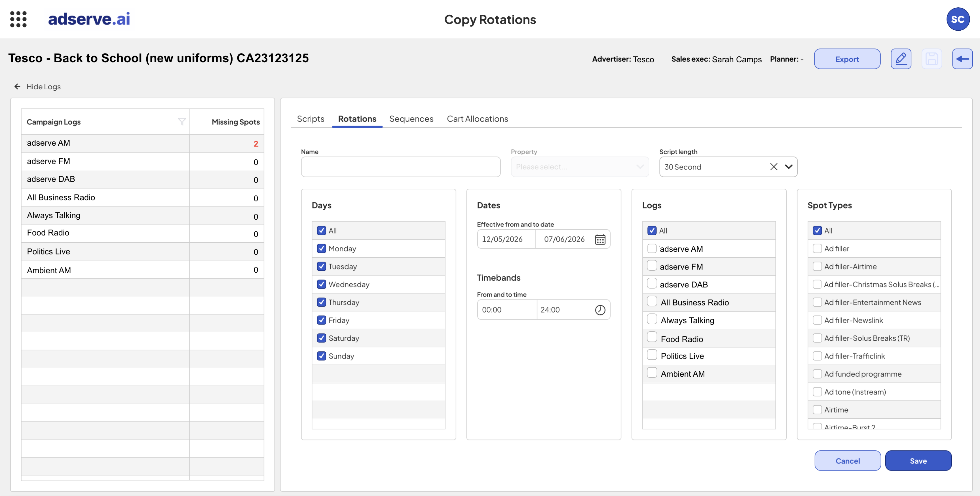This screenshot has height=496, width=980.
Task: Clear the Script length selection with X
Action: 774,167
